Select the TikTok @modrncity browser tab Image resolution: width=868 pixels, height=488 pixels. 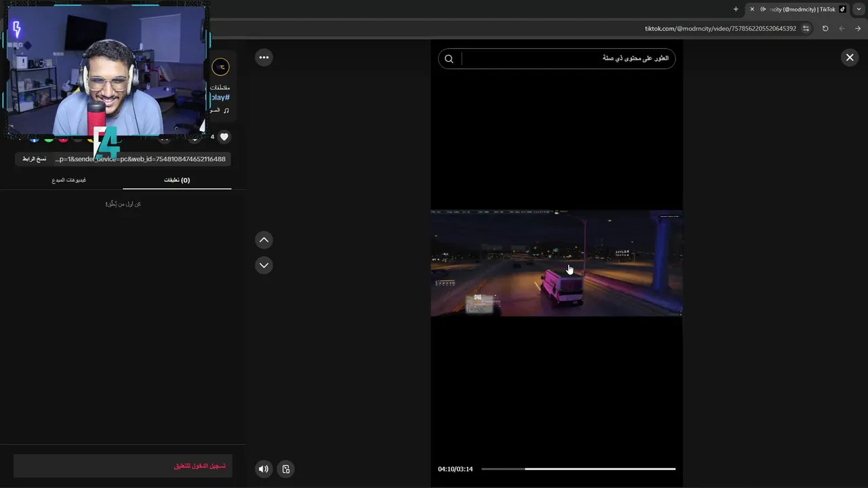797,9
